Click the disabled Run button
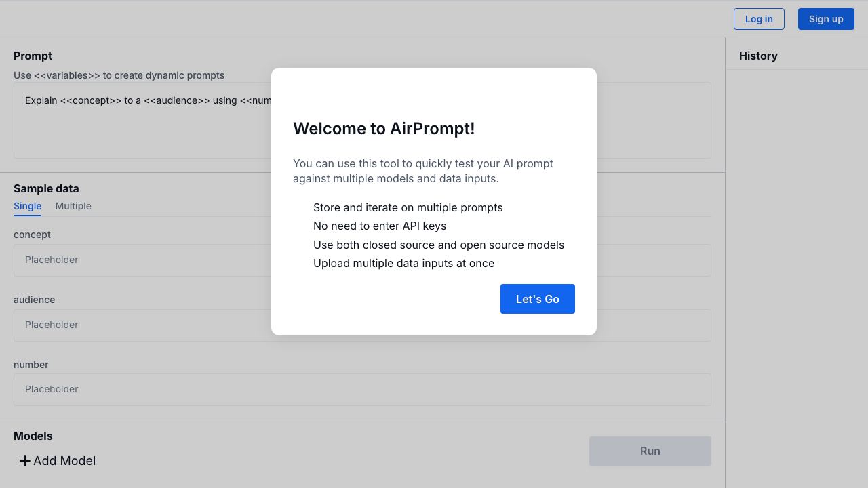This screenshot has width=868, height=488. [650, 451]
